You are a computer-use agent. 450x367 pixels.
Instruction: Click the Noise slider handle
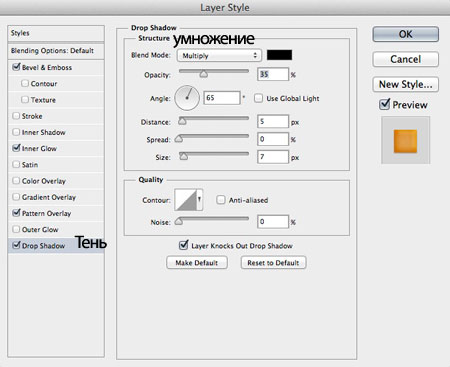tap(179, 221)
